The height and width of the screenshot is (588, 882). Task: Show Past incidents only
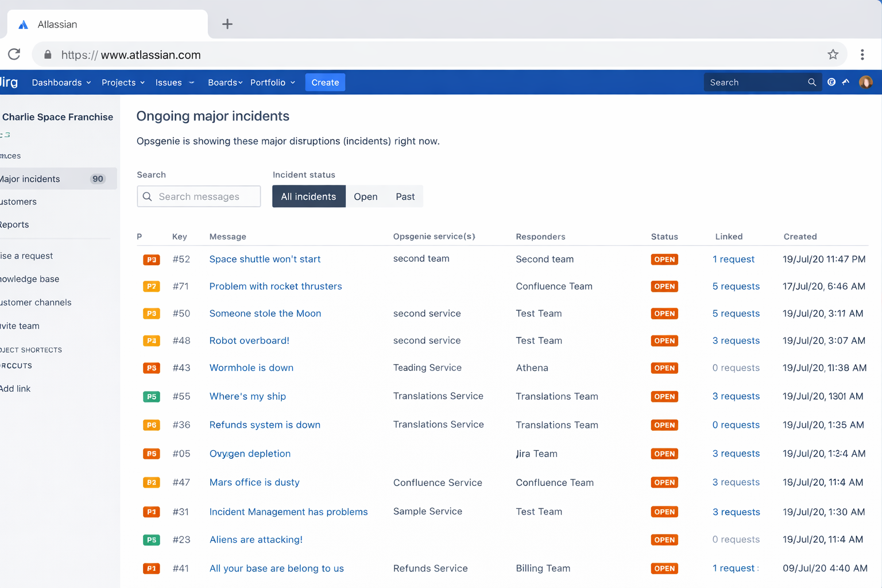405,196
